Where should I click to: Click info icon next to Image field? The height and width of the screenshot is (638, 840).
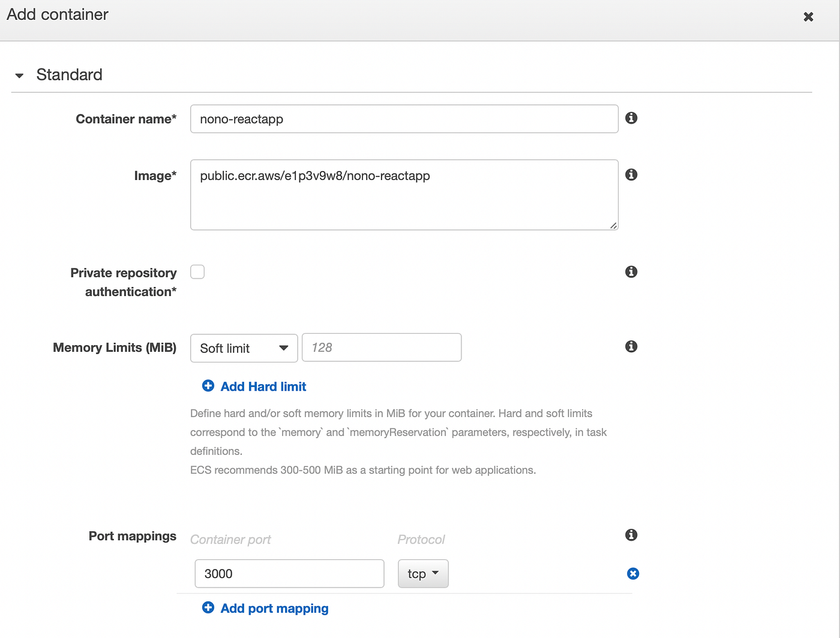631,175
